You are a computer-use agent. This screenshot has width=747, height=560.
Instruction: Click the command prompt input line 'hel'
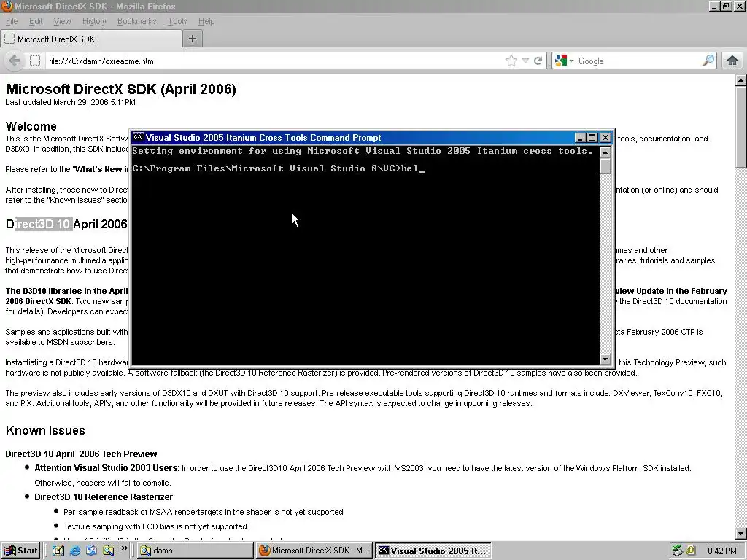click(x=278, y=168)
